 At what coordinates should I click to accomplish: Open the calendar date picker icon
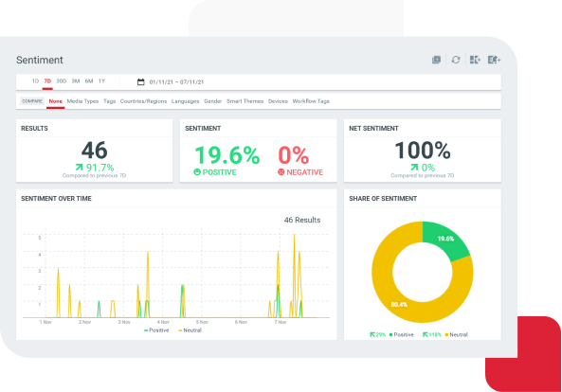(x=141, y=82)
